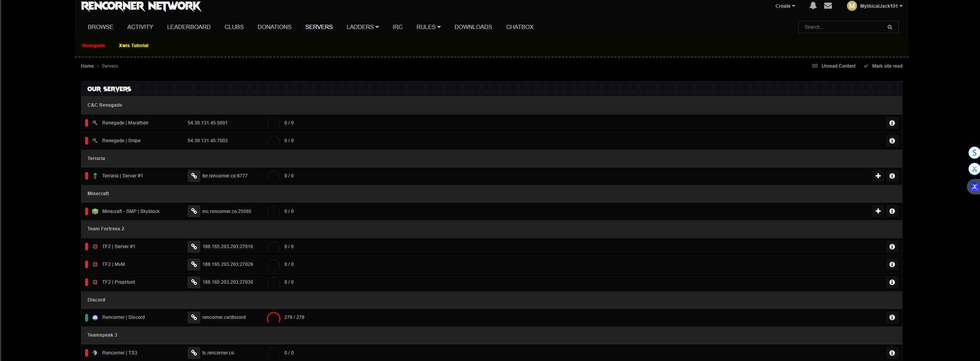Show info for TF2 MvM server

(x=892, y=264)
